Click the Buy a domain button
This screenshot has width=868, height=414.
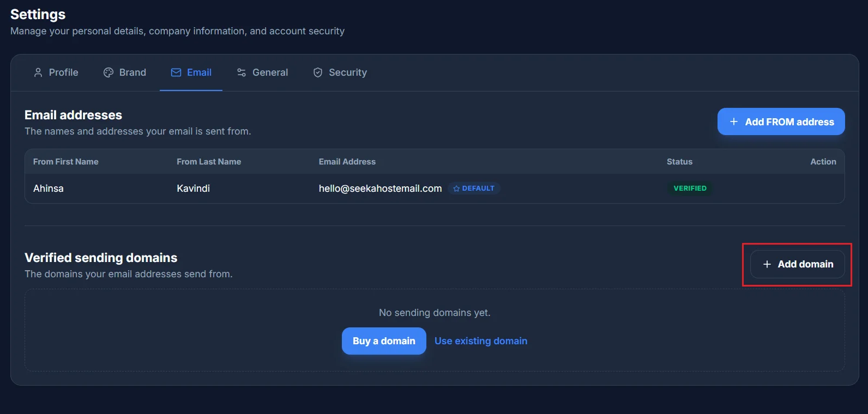(x=384, y=341)
